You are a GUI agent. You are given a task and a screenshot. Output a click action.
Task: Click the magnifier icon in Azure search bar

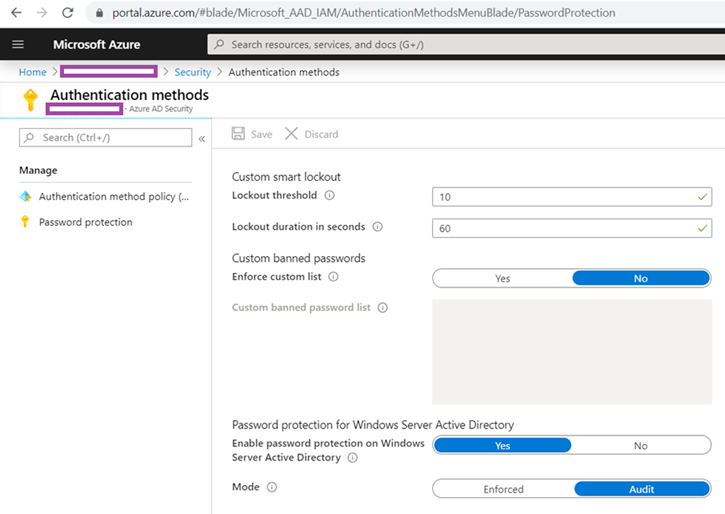coord(219,44)
